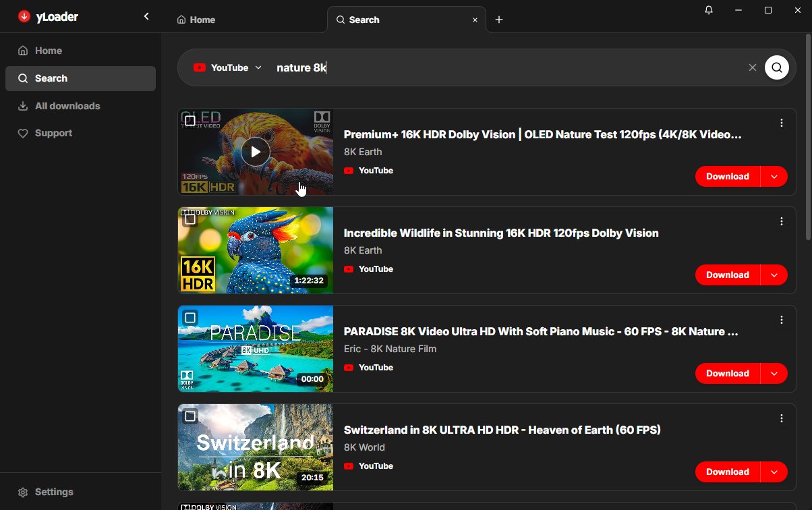
Task: Collapse the sidebar with the arrow icon
Action: (x=146, y=16)
